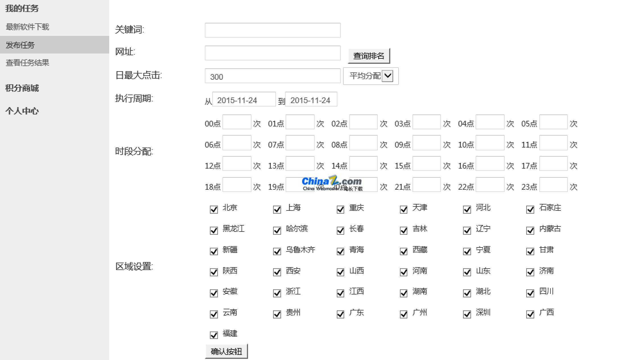Toggle the 石家庄 checkbox
644x360 pixels.
click(x=530, y=210)
